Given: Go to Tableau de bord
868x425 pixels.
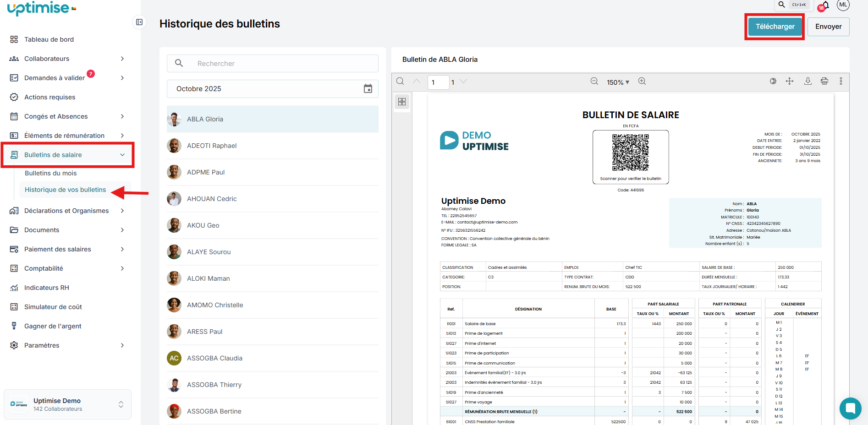Looking at the screenshot, I should [49, 39].
